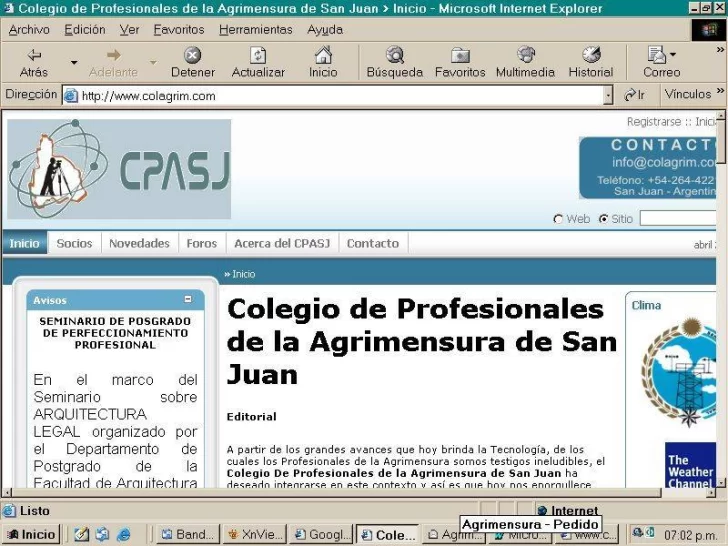Open the Atrás history dropdown arrow

pos(74,63)
